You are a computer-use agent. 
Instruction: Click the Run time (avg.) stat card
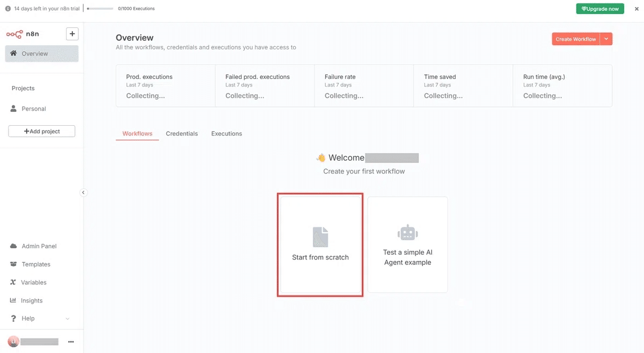[562, 86]
